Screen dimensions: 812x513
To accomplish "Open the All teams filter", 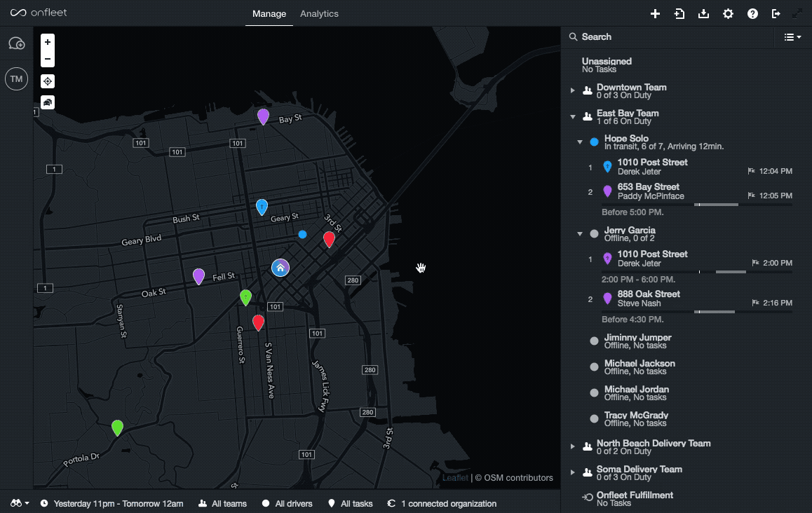I will tap(223, 504).
